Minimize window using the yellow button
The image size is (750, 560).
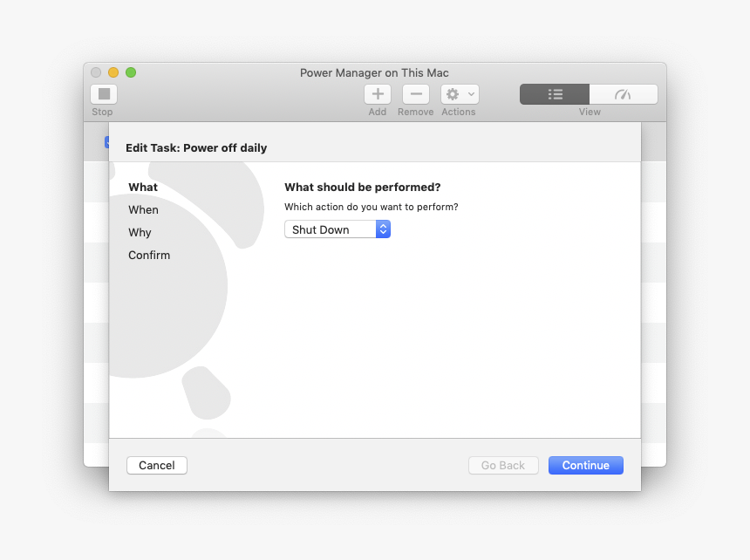tap(113, 72)
